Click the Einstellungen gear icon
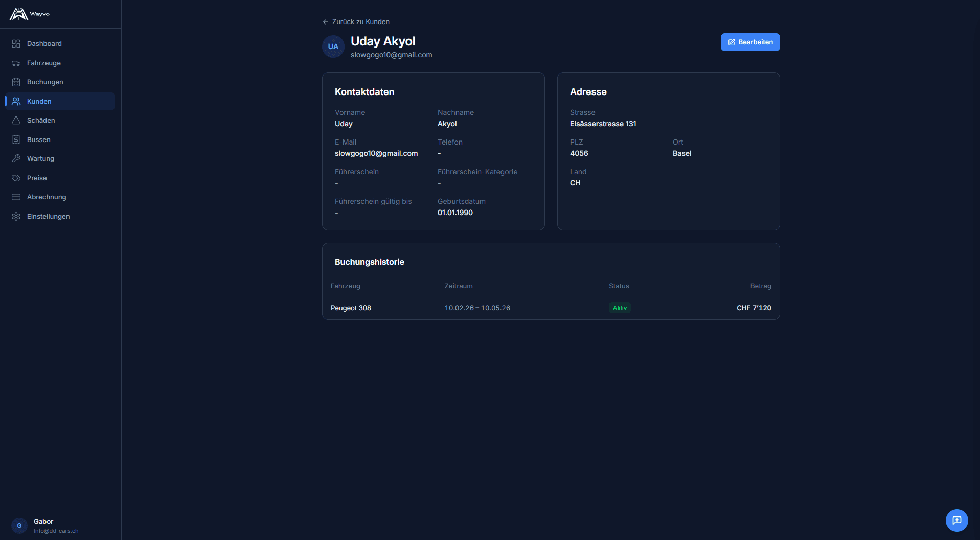 pos(16,217)
